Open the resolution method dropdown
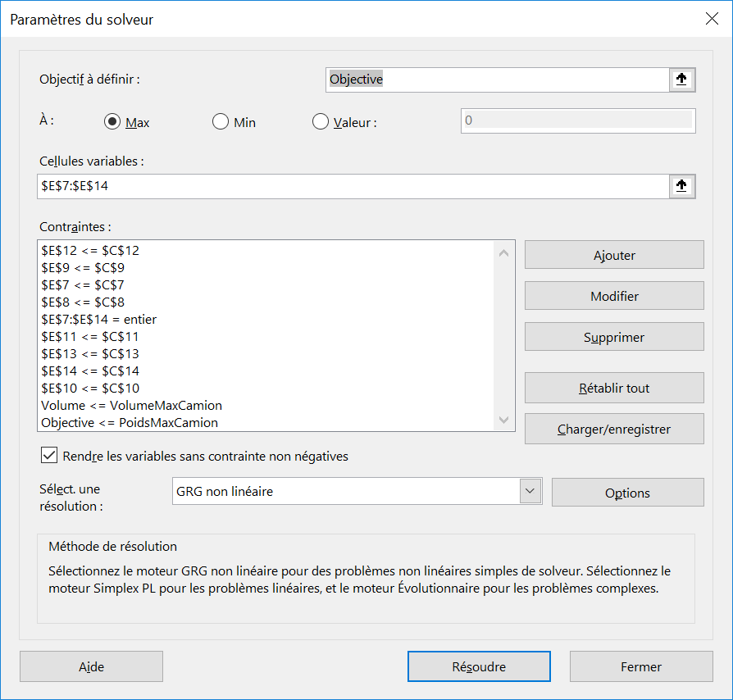 click(x=530, y=492)
